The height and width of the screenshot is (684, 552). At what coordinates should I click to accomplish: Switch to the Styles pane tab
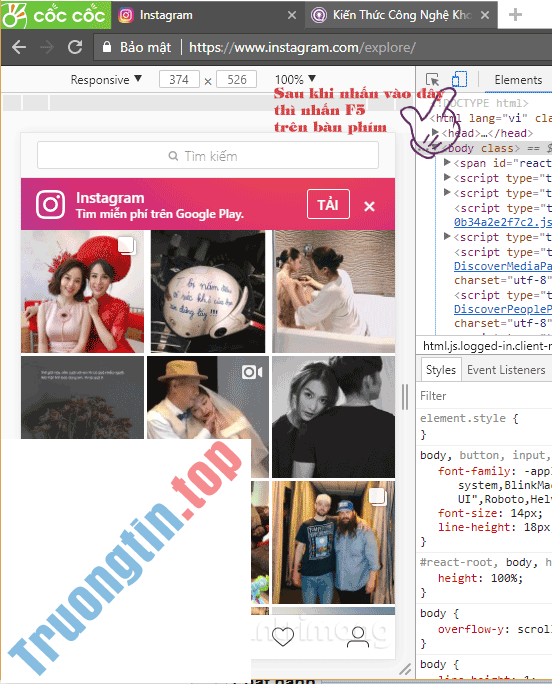pyautogui.click(x=441, y=370)
